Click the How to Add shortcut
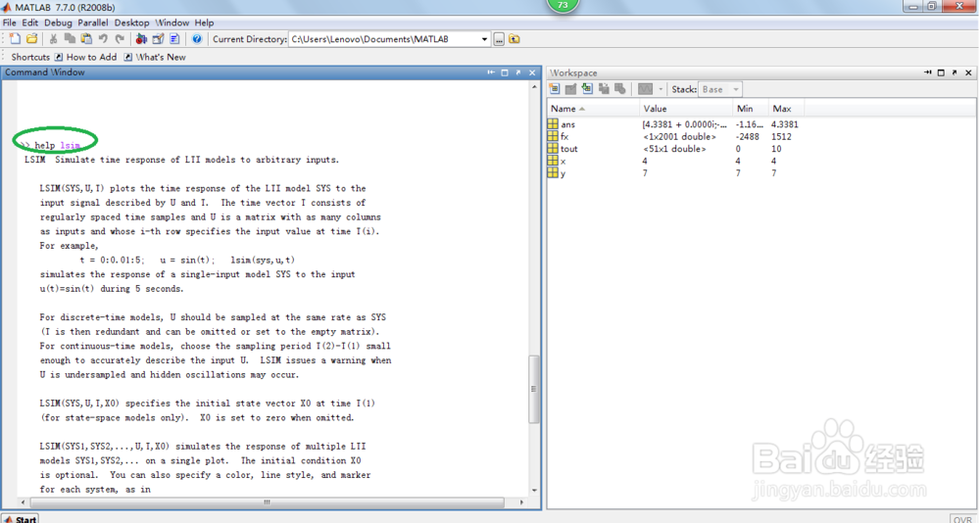 coord(85,57)
